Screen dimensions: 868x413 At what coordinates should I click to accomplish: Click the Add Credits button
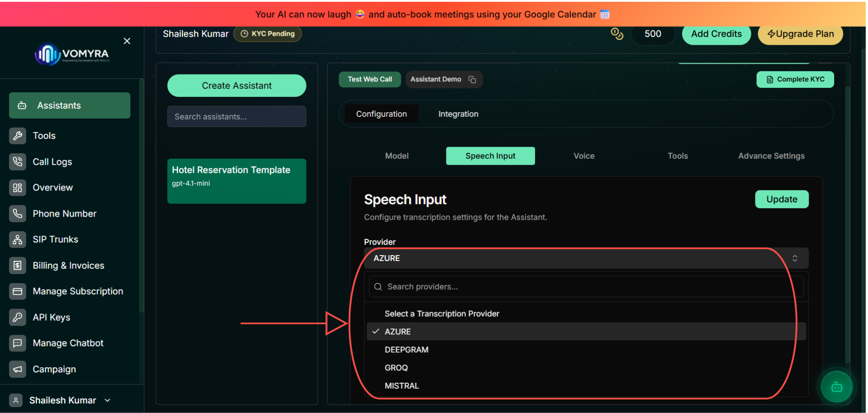pyautogui.click(x=716, y=34)
